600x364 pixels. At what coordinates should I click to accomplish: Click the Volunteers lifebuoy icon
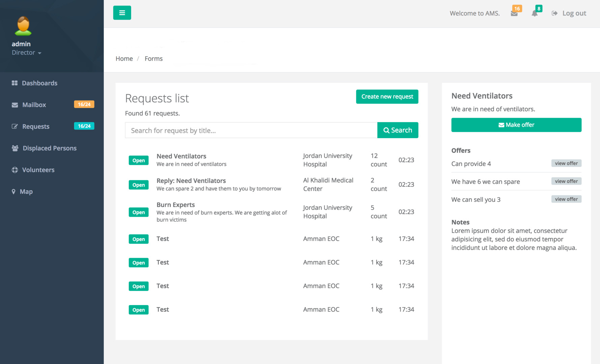point(15,170)
